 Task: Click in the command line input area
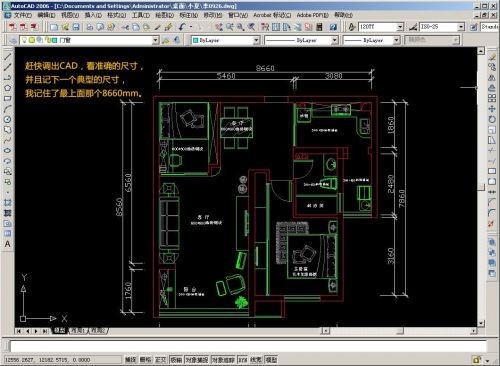click(x=248, y=346)
